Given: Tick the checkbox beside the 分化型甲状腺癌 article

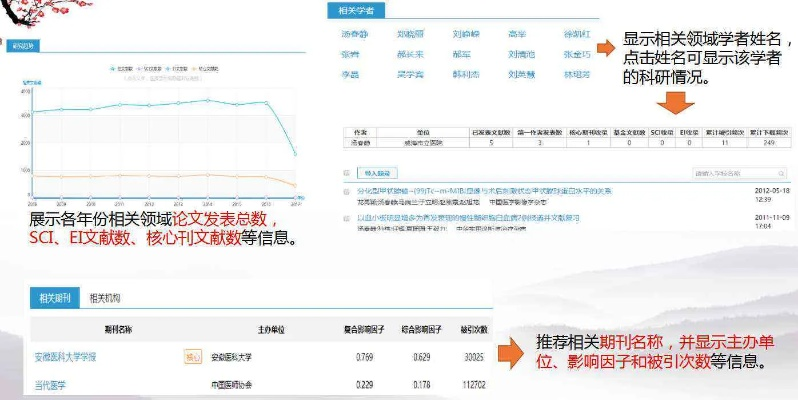Looking at the screenshot, I should click(x=347, y=190).
